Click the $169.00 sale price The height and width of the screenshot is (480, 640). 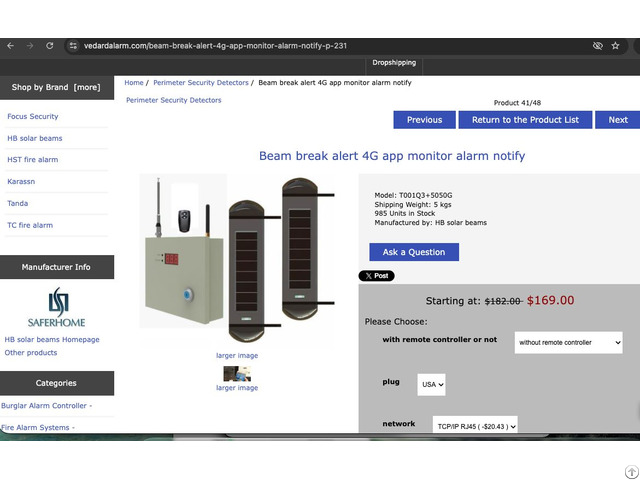[x=550, y=301]
